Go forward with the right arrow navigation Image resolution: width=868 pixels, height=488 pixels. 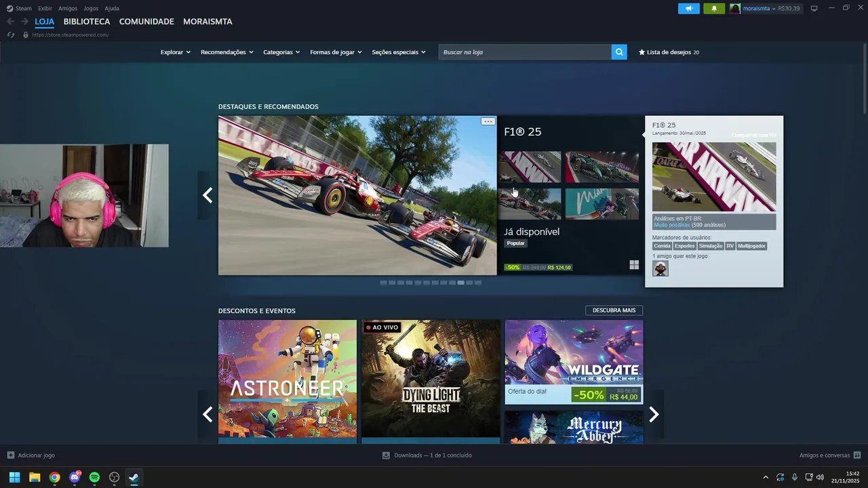coord(24,22)
